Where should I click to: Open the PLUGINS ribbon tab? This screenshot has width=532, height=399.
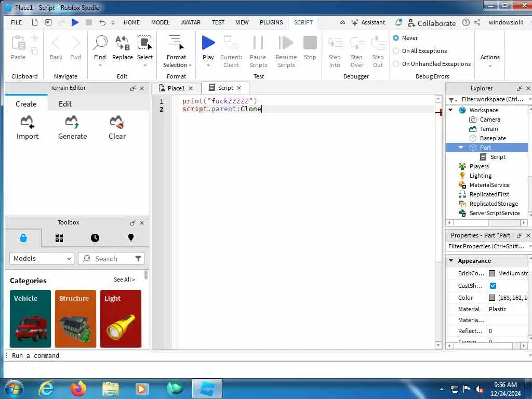271,22
